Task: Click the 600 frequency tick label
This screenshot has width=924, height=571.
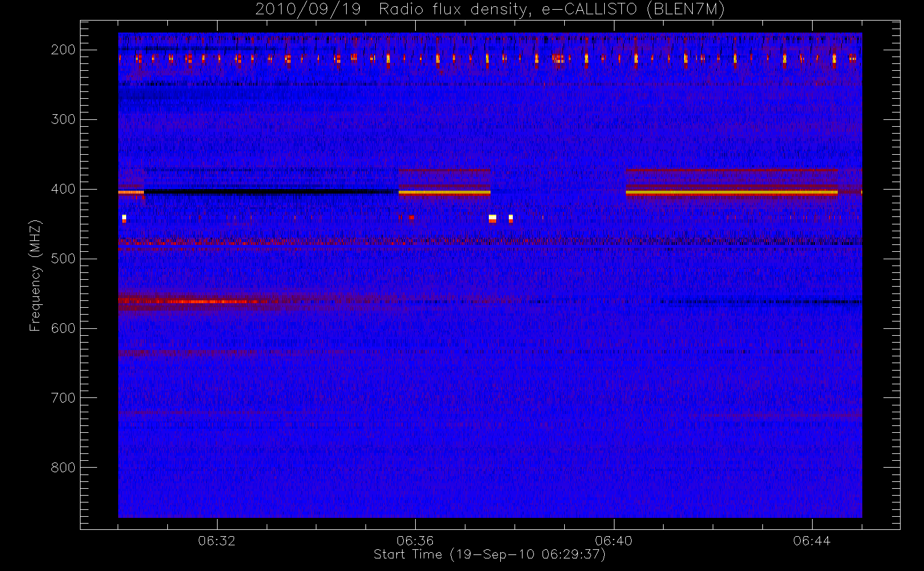Action: [x=63, y=328]
